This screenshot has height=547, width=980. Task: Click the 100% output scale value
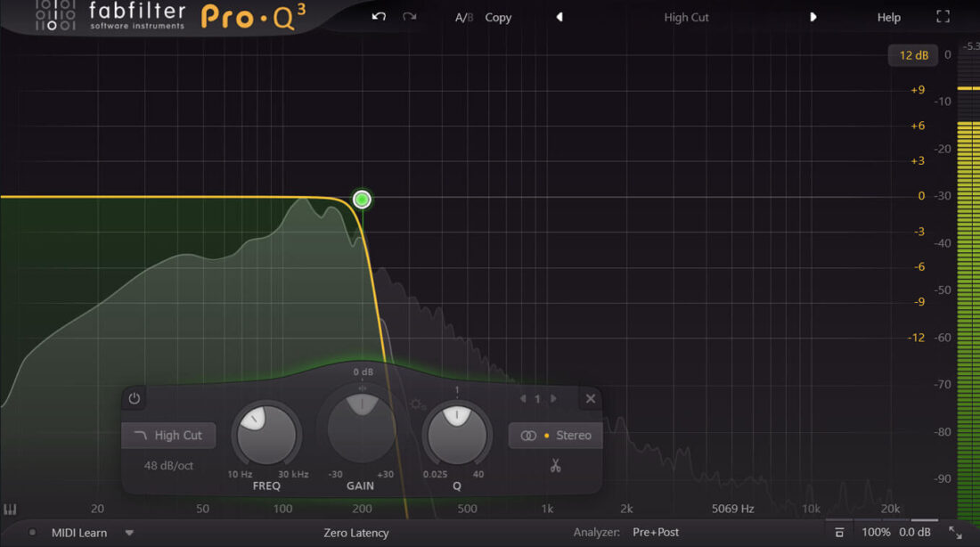[876, 533]
